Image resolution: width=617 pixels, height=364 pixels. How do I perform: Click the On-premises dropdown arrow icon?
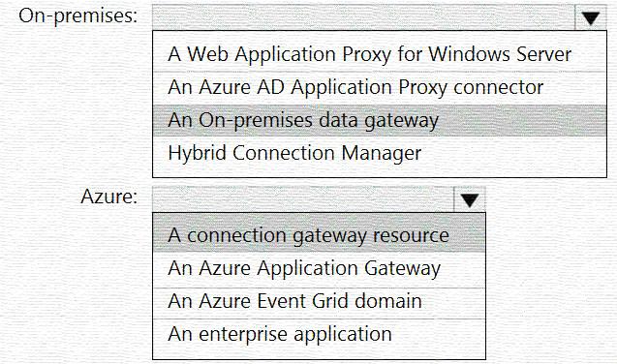(590, 17)
